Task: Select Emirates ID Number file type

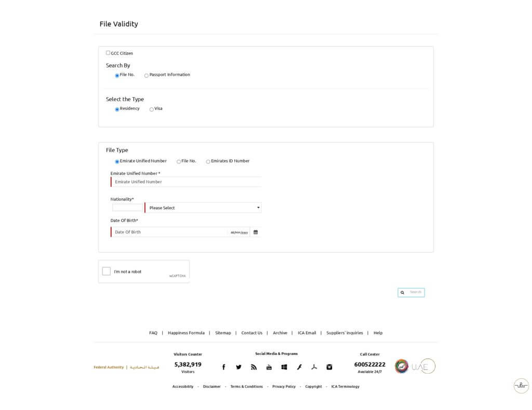Action: click(208, 161)
